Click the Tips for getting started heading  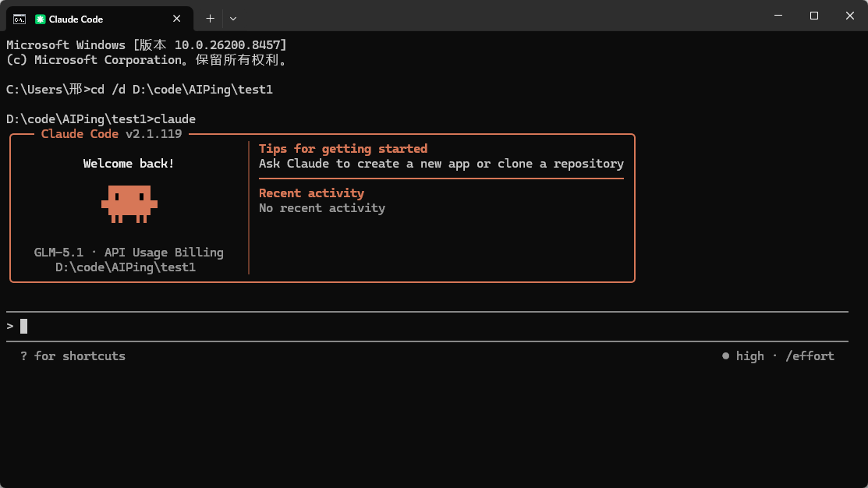tap(343, 148)
